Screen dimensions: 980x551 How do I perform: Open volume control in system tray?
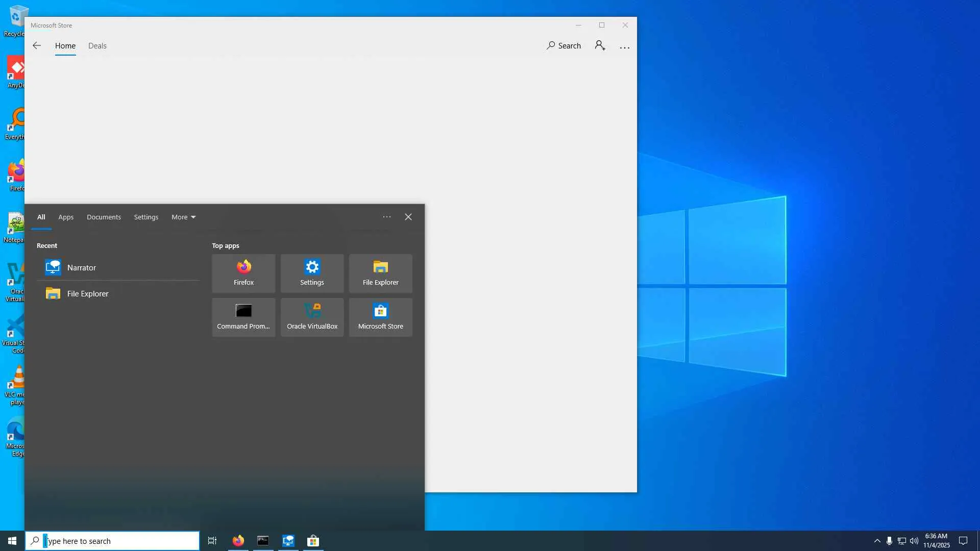point(914,541)
